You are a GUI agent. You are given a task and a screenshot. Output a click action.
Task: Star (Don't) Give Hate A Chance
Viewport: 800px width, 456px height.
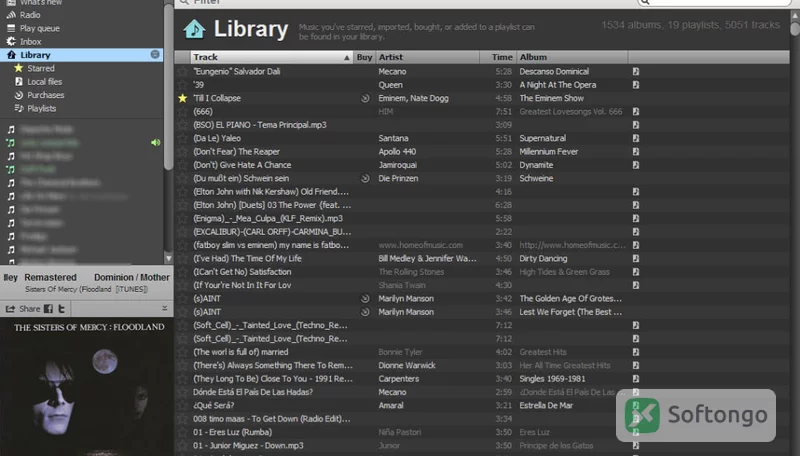183,165
